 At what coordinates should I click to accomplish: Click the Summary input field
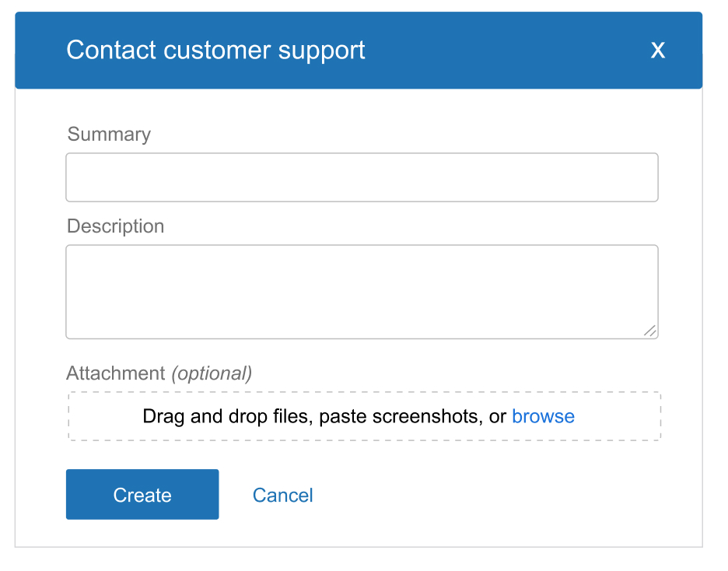[x=362, y=177]
